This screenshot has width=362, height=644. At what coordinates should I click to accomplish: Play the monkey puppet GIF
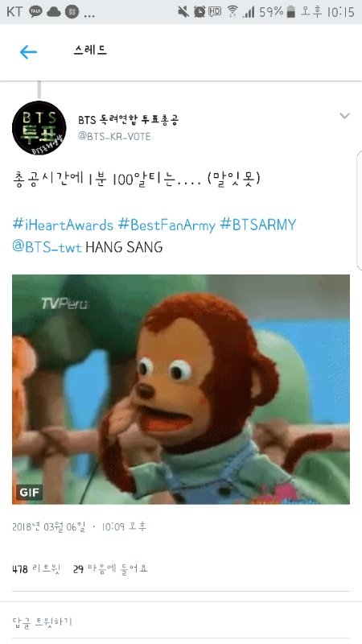pyautogui.click(x=181, y=389)
